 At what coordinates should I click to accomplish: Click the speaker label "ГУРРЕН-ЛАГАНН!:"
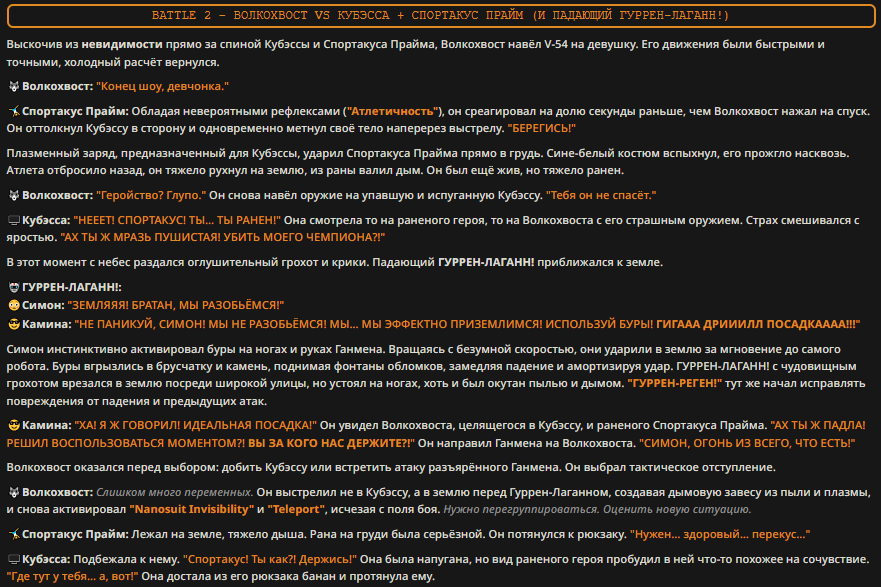pos(72,287)
